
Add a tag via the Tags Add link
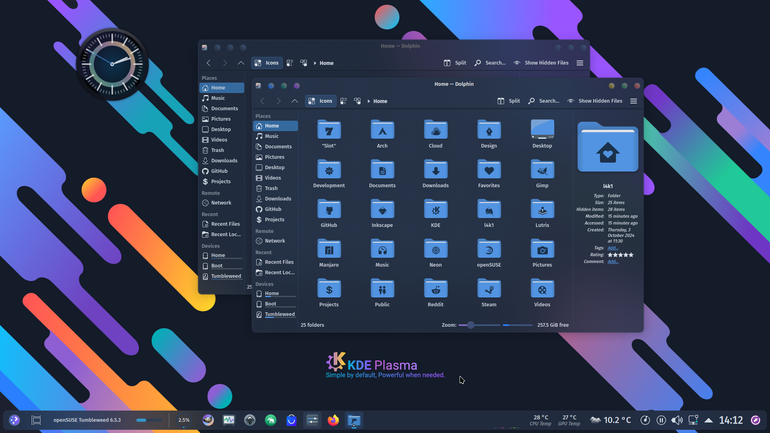point(612,248)
